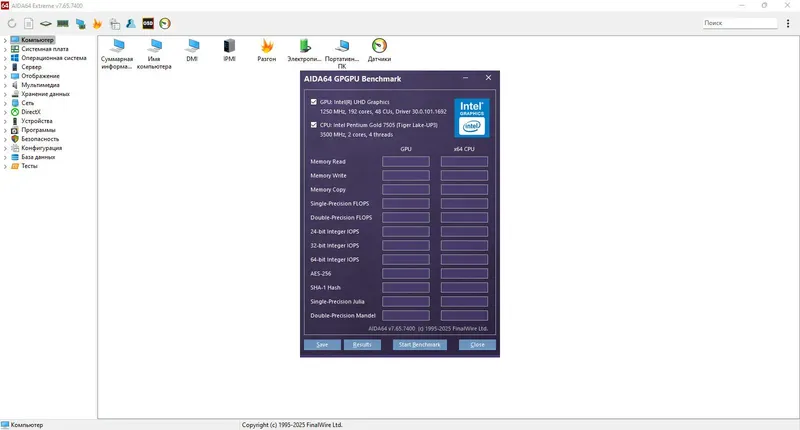Select База данных in the sidebar tree
800x430 pixels.
(38, 157)
